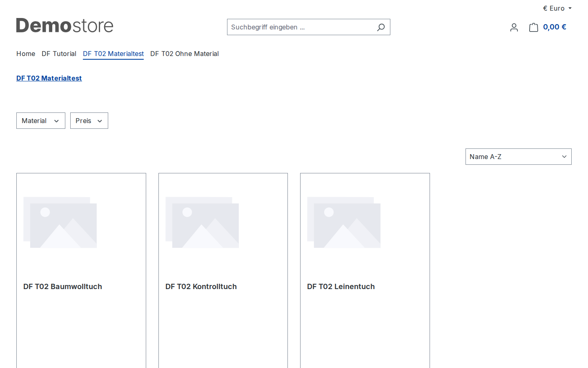Select DF T02 Materialtest in the navigation bar
The width and height of the screenshot is (588, 368).
tap(113, 54)
